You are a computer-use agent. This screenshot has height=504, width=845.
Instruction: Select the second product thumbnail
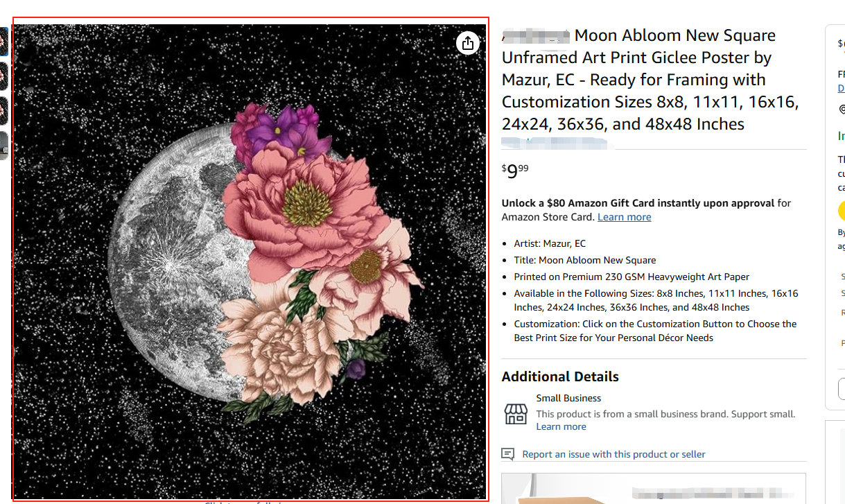(x=3, y=76)
